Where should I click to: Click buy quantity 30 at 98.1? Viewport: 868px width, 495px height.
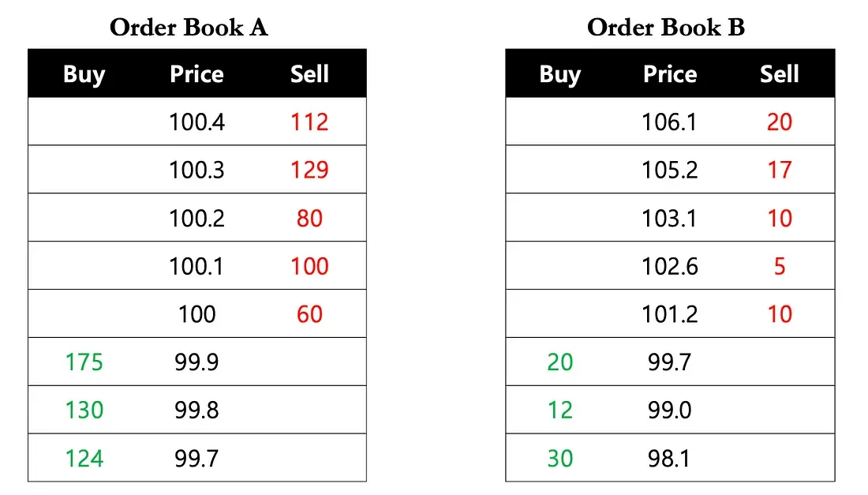[x=560, y=458]
